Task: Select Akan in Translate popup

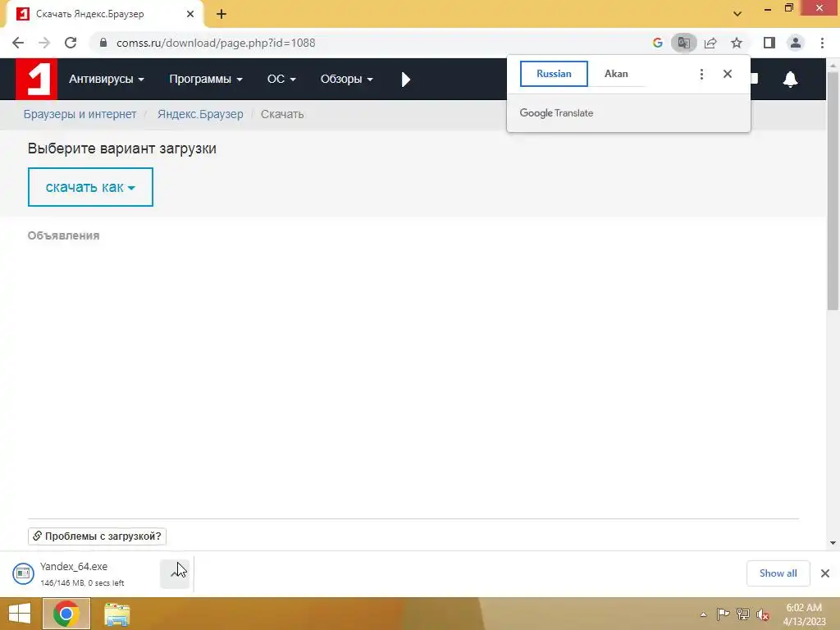Action: pos(616,74)
